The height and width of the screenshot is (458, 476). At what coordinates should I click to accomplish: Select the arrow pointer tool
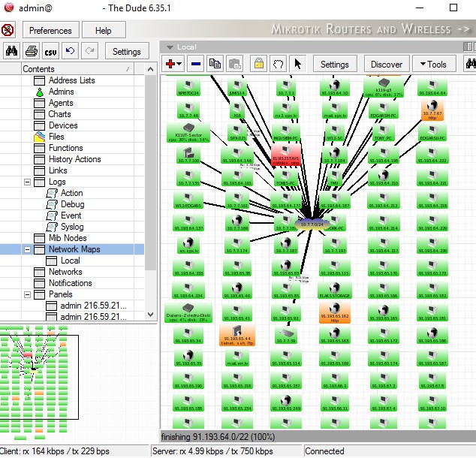pyautogui.click(x=298, y=64)
